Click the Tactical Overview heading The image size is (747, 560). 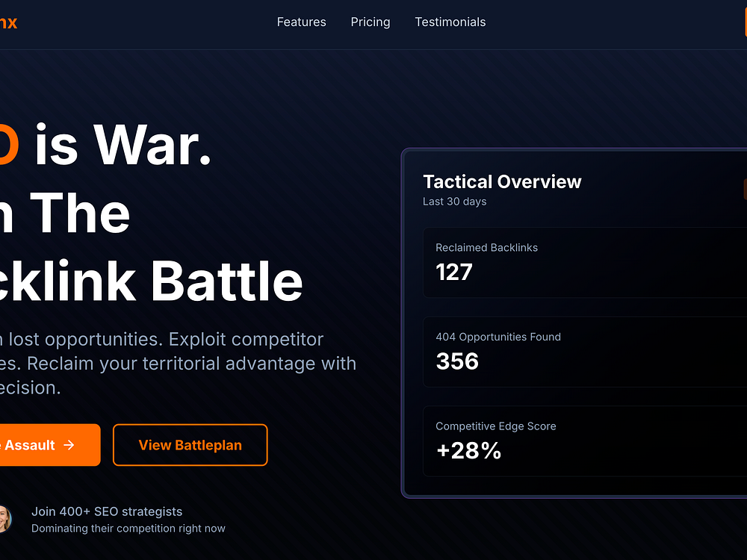502,181
